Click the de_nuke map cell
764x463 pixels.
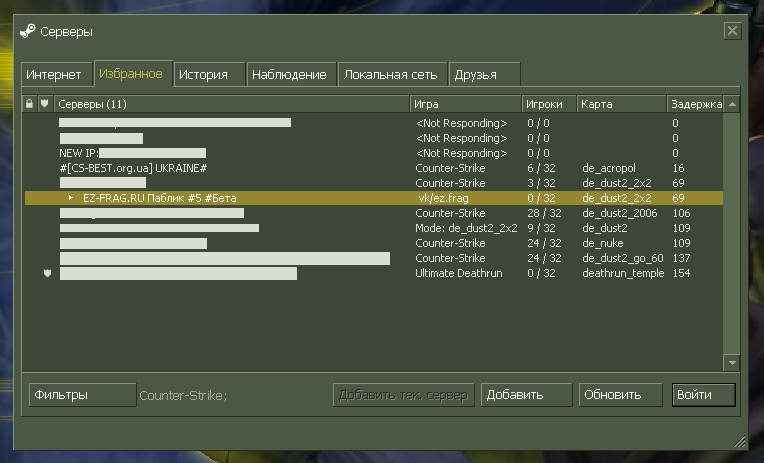click(x=603, y=243)
